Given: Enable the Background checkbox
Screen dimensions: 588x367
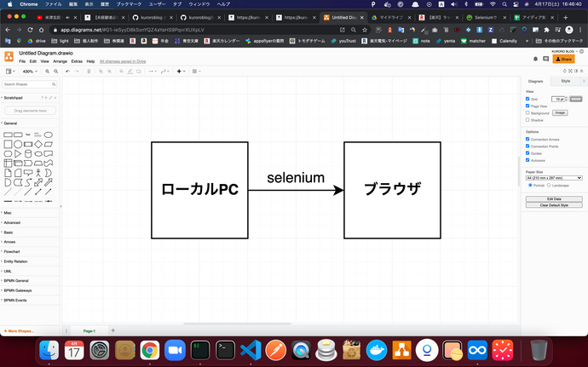Looking at the screenshot, I should 527,113.
